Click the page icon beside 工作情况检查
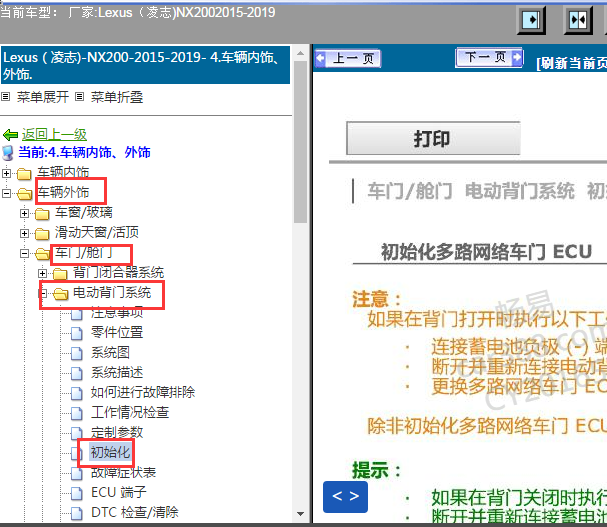The width and height of the screenshot is (607, 527). [77, 414]
